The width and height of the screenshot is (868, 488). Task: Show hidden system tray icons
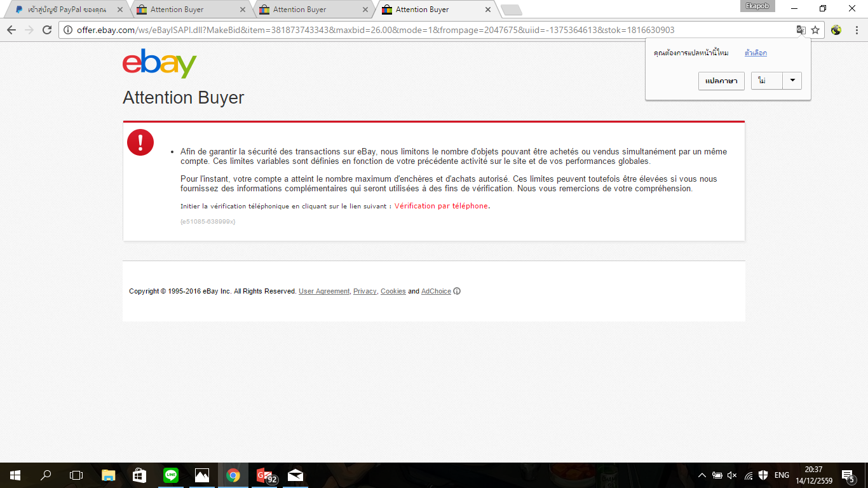[702, 475]
